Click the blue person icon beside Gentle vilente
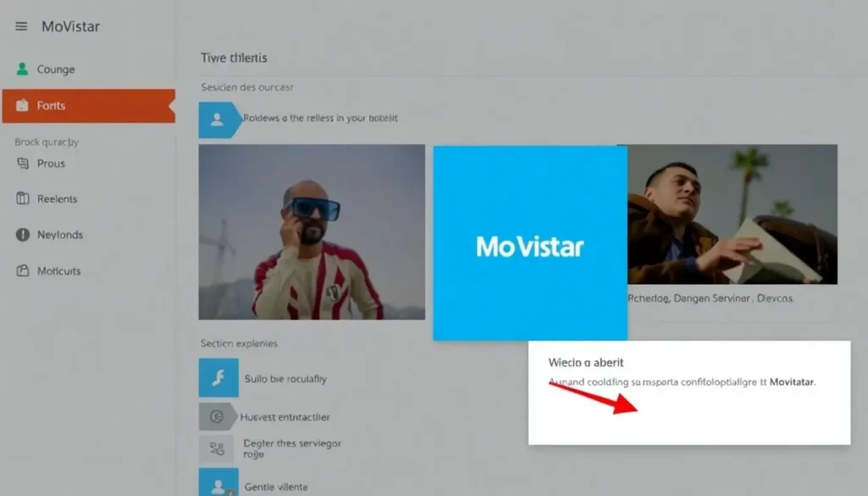 (219, 482)
